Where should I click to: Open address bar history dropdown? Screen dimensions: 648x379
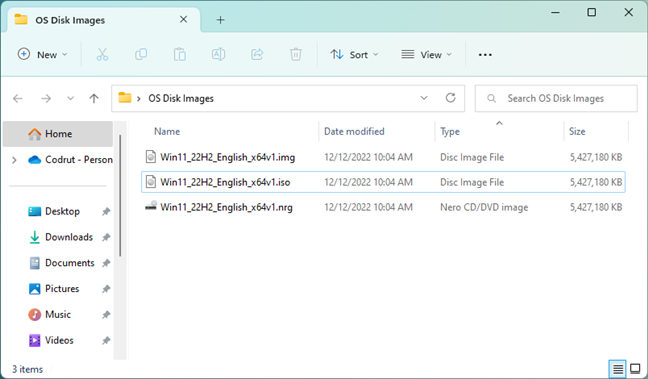tap(424, 98)
